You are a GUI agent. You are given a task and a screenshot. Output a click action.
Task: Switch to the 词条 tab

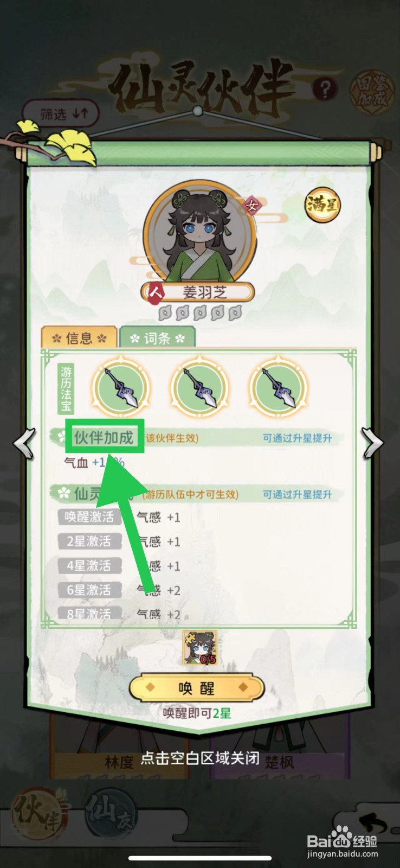157,338
